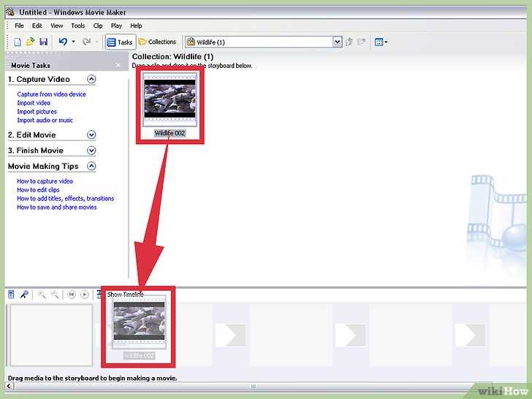Open the Undo history dropdown arrow
Image resolution: width=532 pixels, height=399 pixels.
coord(73,42)
